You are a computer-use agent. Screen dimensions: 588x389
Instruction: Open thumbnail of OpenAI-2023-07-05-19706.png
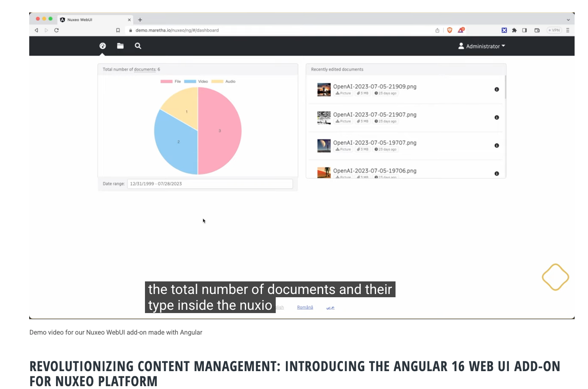click(324, 173)
